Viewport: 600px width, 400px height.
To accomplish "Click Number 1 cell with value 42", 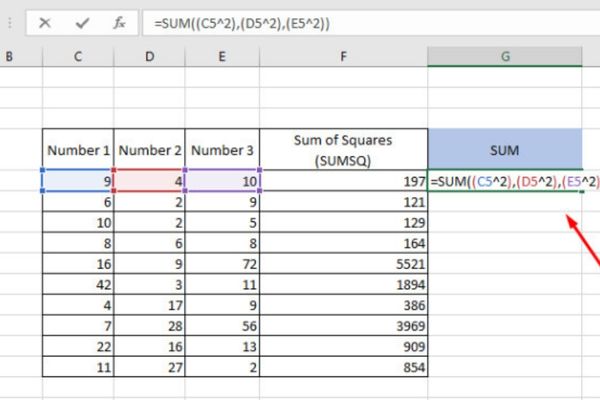I will pyautogui.click(x=78, y=284).
